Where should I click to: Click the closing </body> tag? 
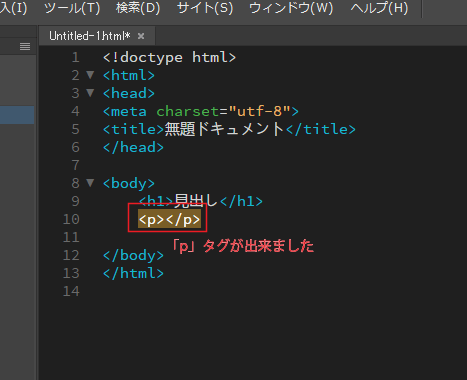(x=133, y=255)
